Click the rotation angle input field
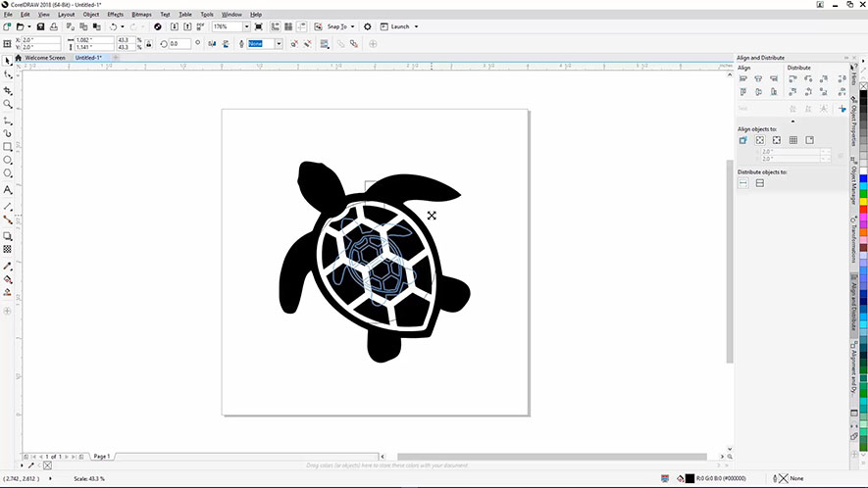 tap(179, 44)
